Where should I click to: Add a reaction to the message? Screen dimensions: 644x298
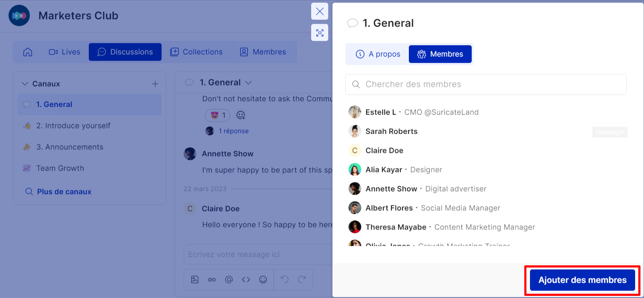(241, 115)
